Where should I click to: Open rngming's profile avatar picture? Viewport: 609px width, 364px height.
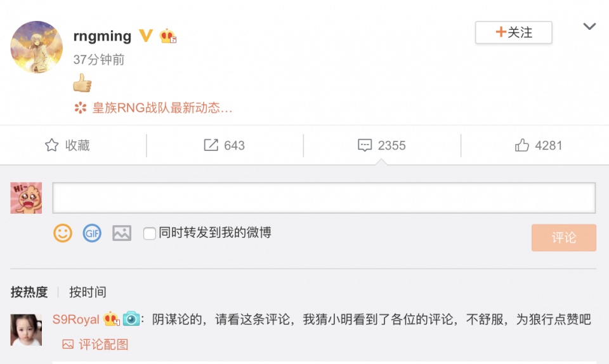37,47
